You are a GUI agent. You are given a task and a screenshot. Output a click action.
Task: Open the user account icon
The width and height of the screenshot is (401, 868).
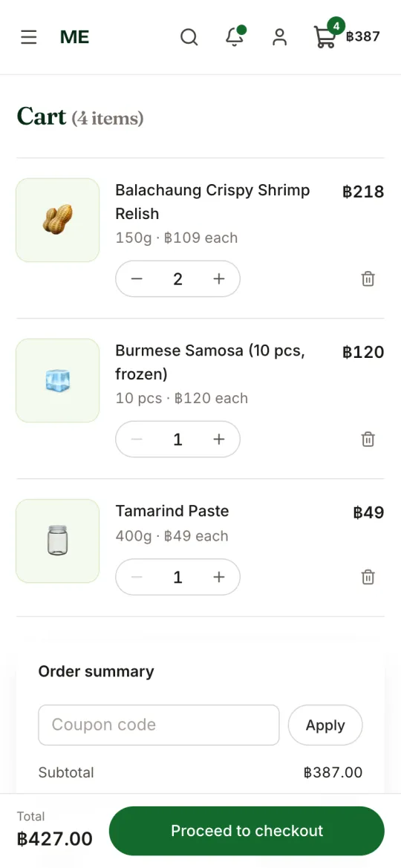point(280,37)
